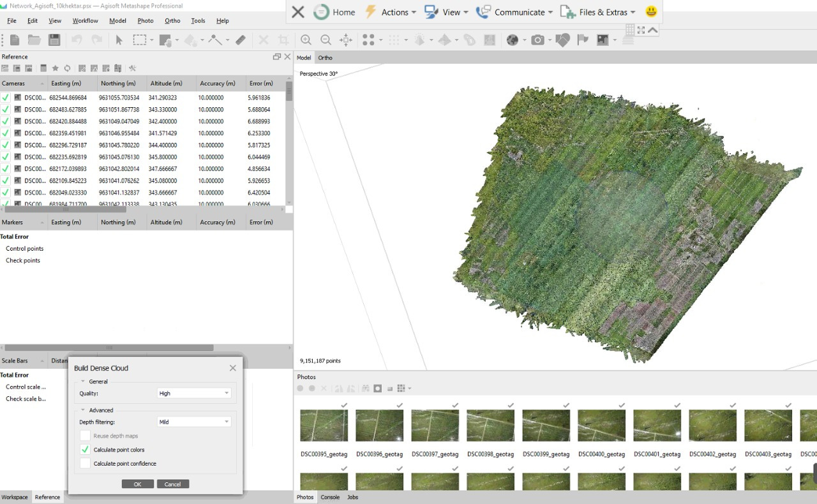817x504 pixels.
Task: Open the Depth filtering dropdown
Action: [x=193, y=422]
